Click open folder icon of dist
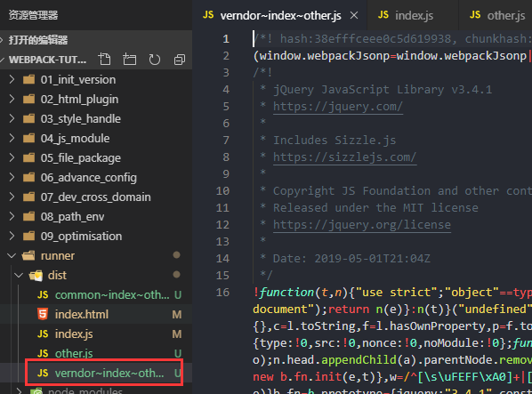 (36, 276)
